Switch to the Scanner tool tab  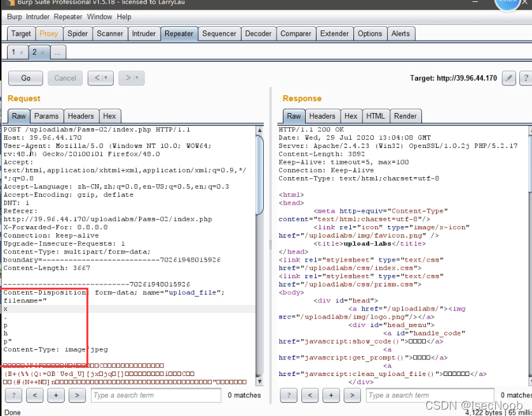tap(110, 34)
